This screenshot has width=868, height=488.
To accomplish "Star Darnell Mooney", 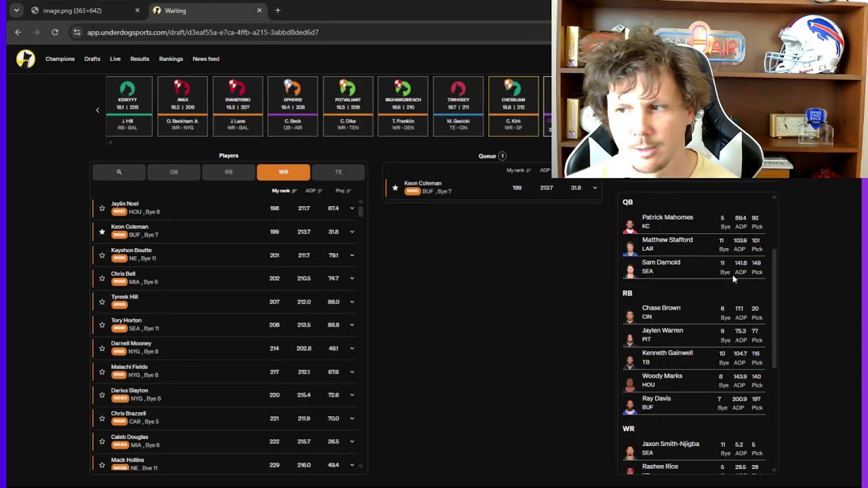I will point(102,348).
